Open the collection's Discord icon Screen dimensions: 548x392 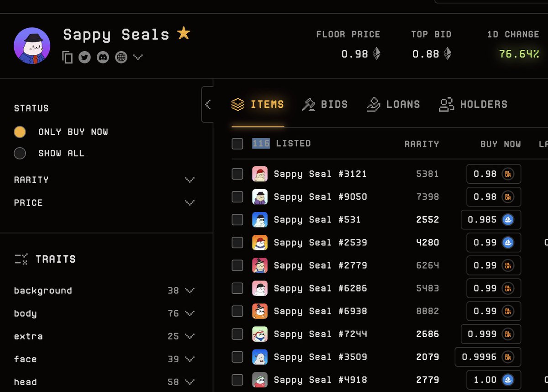[103, 57]
